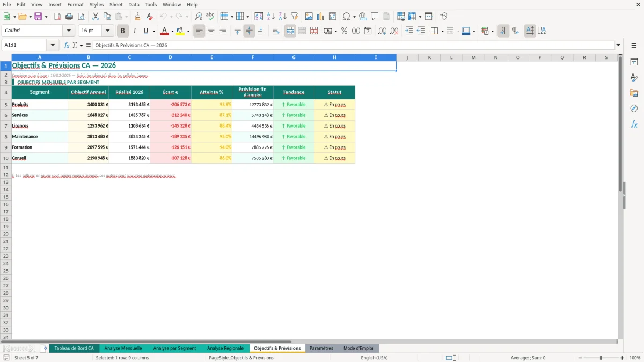The height and width of the screenshot is (362, 644).
Task: Expand the font color dropdown arrow
Action: 172,31
